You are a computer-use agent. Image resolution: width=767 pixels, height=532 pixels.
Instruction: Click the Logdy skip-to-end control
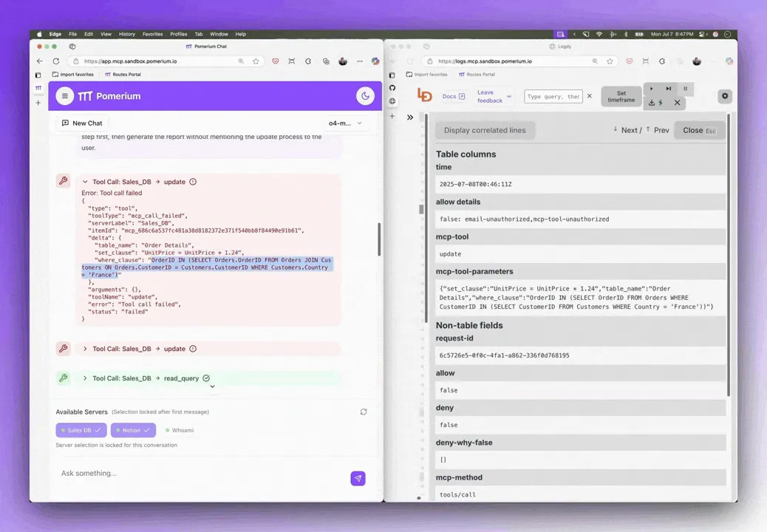tap(668, 89)
